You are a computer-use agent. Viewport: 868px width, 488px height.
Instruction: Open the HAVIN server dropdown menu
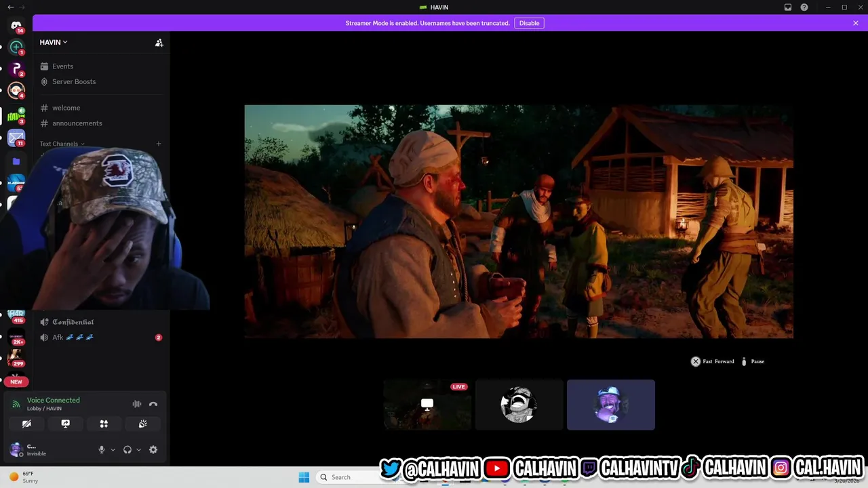coord(54,42)
